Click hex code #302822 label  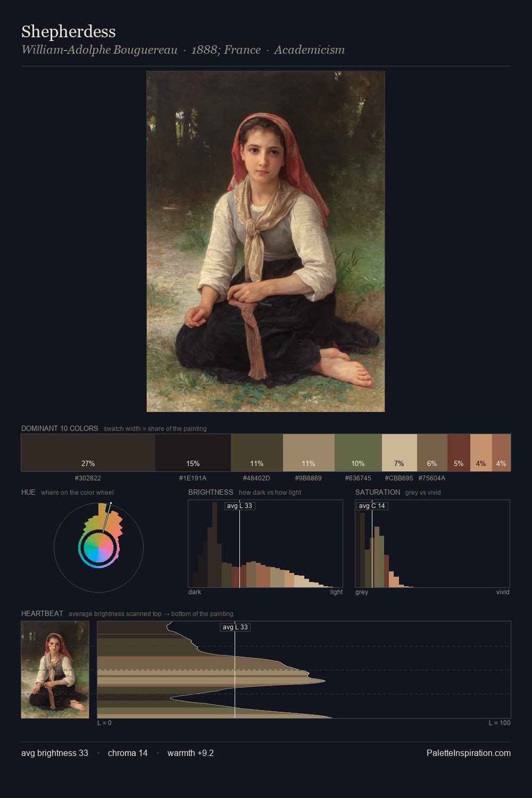point(88,478)
